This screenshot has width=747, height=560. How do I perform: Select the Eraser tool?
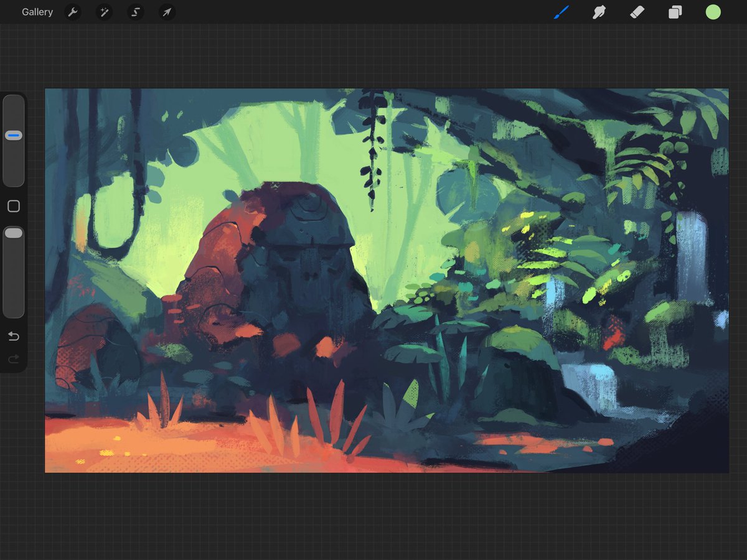637,12
